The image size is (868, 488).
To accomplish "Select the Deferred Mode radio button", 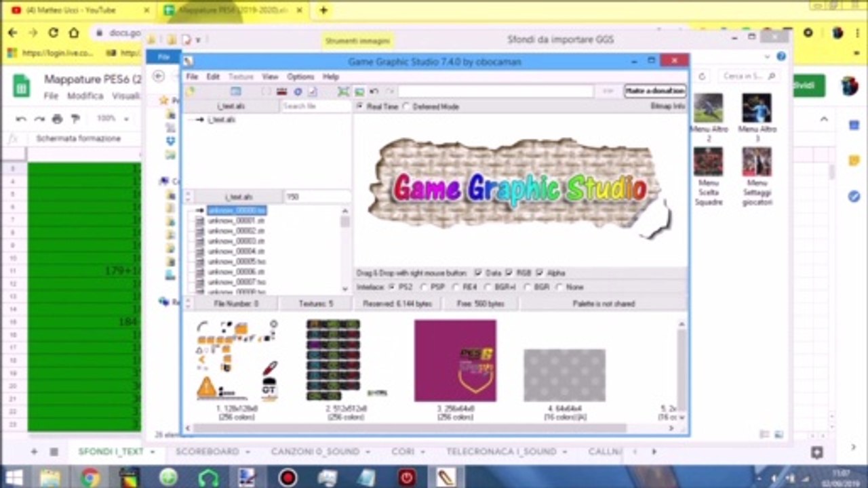I will [406, 106].
